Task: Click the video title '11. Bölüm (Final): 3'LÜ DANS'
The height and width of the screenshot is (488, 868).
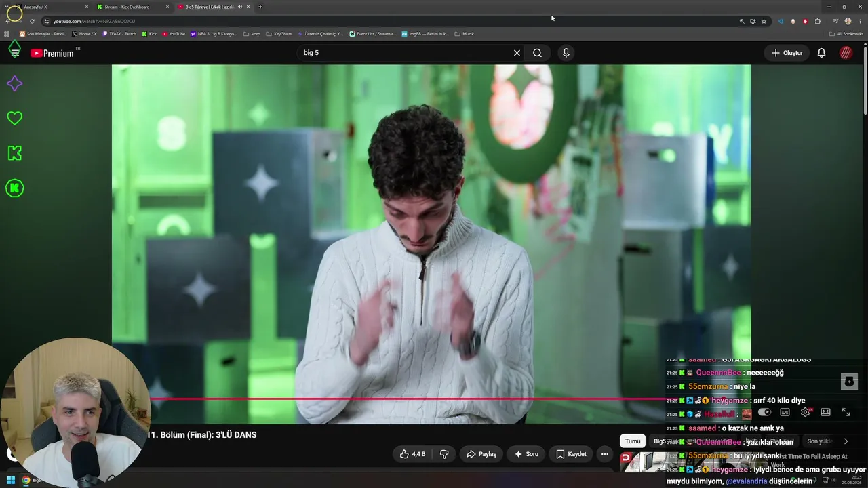Action: [202, 435]
